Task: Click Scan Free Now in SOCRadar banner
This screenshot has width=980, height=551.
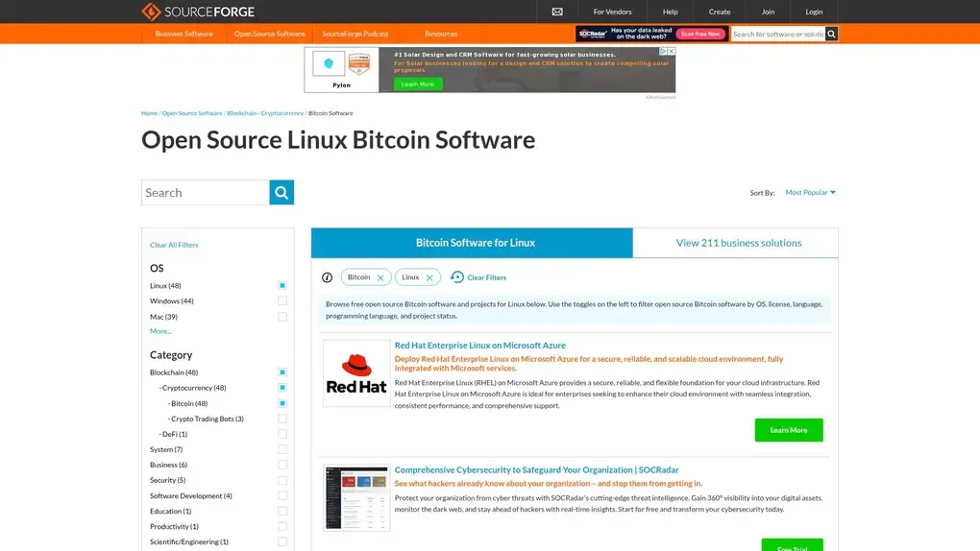Action: [x=700, y=34]
